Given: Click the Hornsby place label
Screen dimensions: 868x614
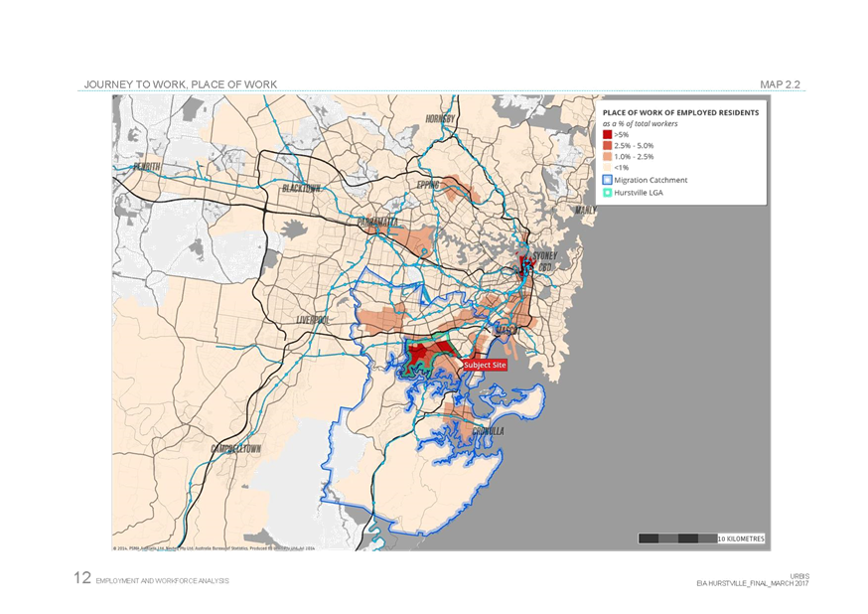Looking at the screenshot, I should pos(440,119).
